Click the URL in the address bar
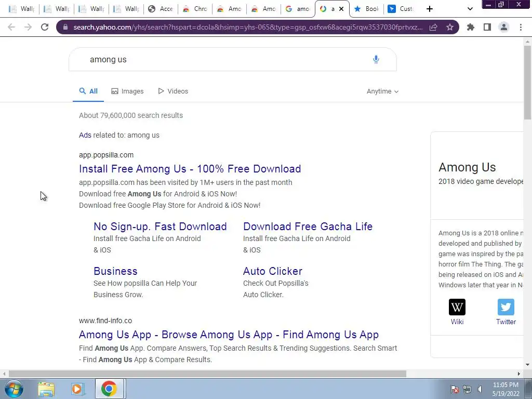 (248, 27)
